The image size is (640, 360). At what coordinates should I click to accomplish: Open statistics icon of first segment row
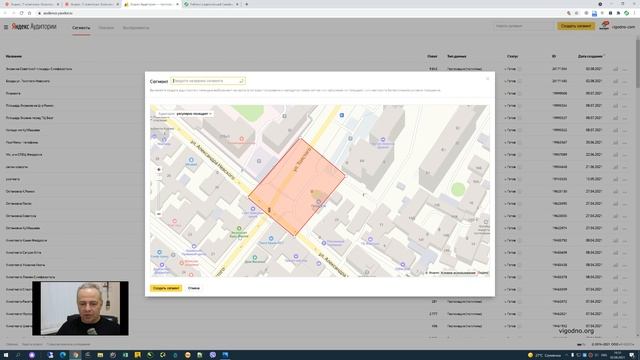[615, 69]
